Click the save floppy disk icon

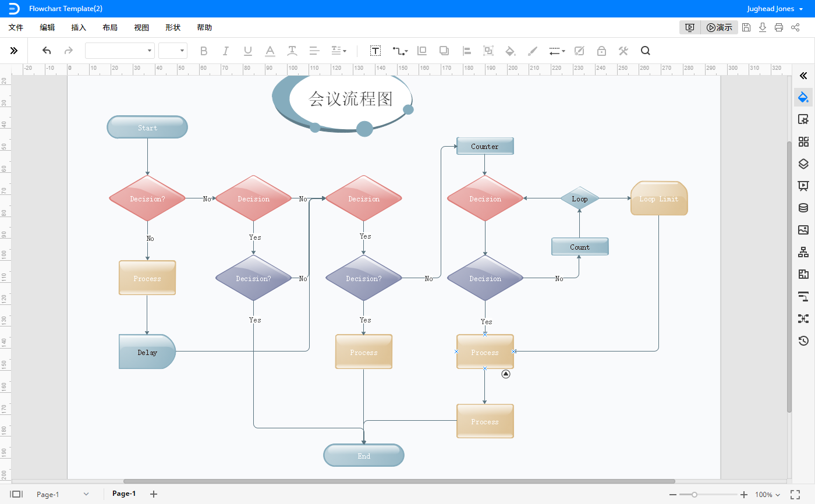pyautogui.click(x=746, y=27)
